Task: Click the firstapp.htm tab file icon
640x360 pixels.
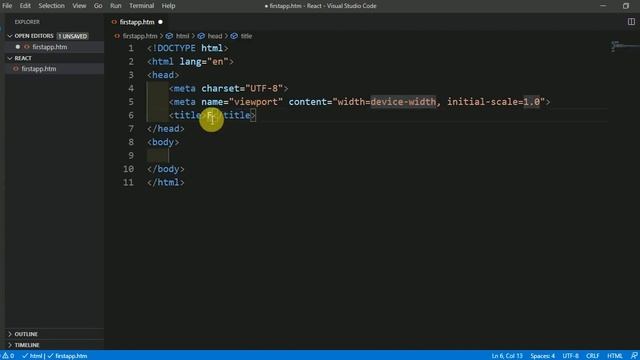Action: point(114,22)
